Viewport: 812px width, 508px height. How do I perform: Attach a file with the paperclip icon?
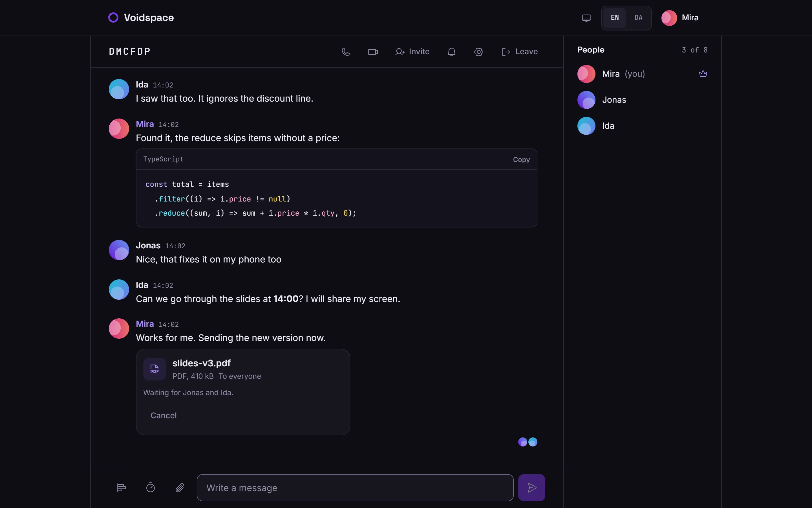(x=180, y=487)
